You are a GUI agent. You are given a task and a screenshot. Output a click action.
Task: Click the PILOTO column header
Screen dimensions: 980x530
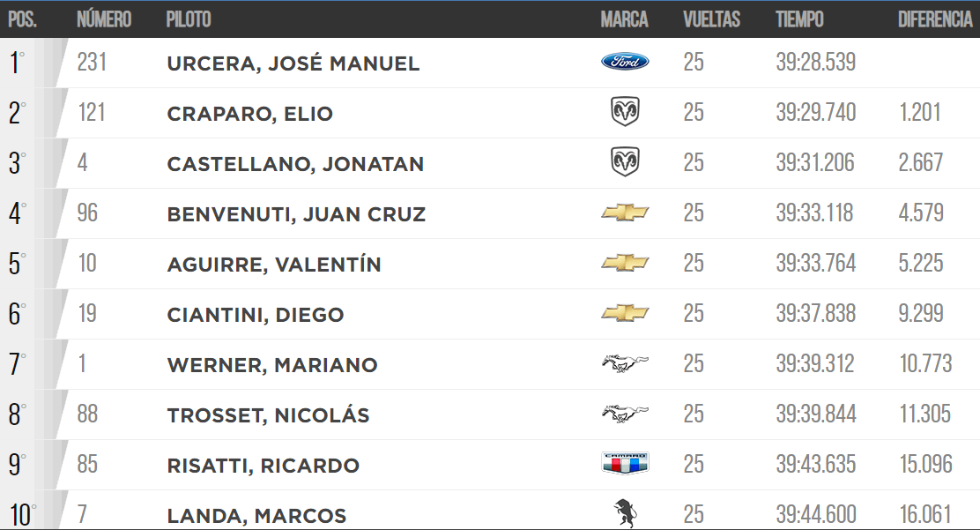coord(188,19)
